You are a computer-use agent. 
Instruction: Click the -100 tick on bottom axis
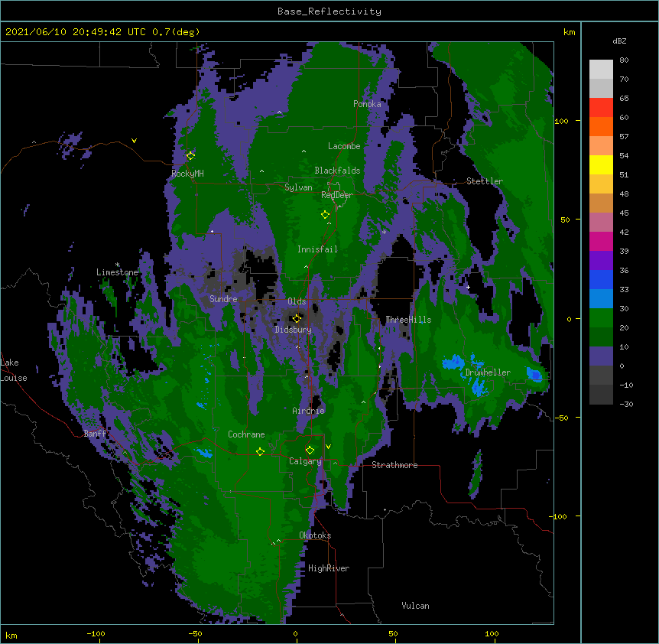(x=96, y=634)
